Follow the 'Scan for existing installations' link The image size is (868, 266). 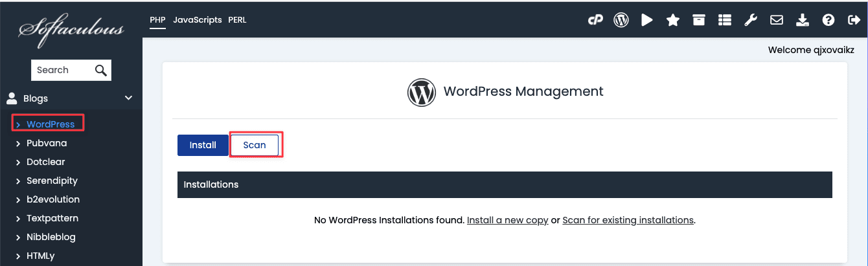pyautogui.click(x=628, y=220)
